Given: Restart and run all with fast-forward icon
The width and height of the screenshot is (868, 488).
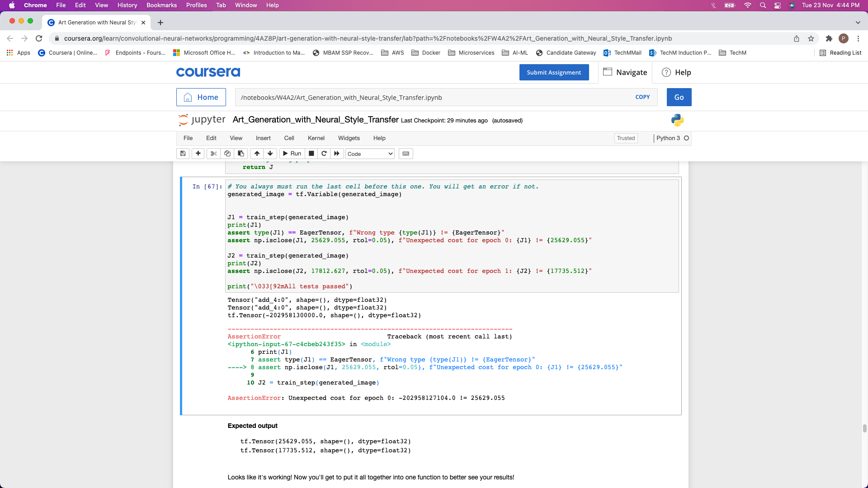Looking at the screenshot, I should [337, 154].
